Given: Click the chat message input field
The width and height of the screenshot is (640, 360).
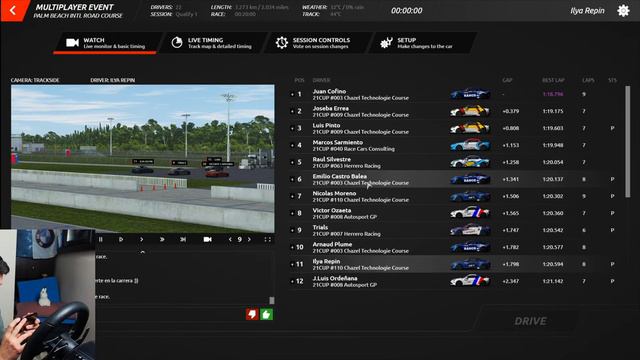Looking at the screenshot, I should 169,314.
